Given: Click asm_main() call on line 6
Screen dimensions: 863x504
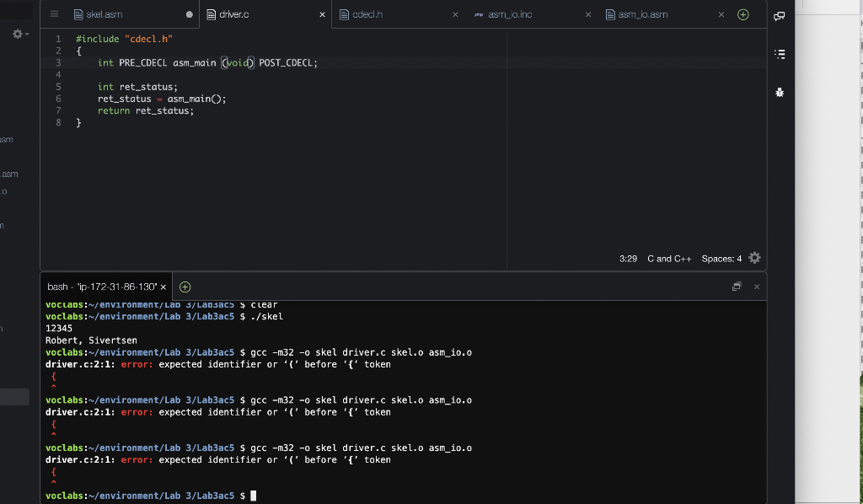Looking at the screenshot, I should click(195, 99).
